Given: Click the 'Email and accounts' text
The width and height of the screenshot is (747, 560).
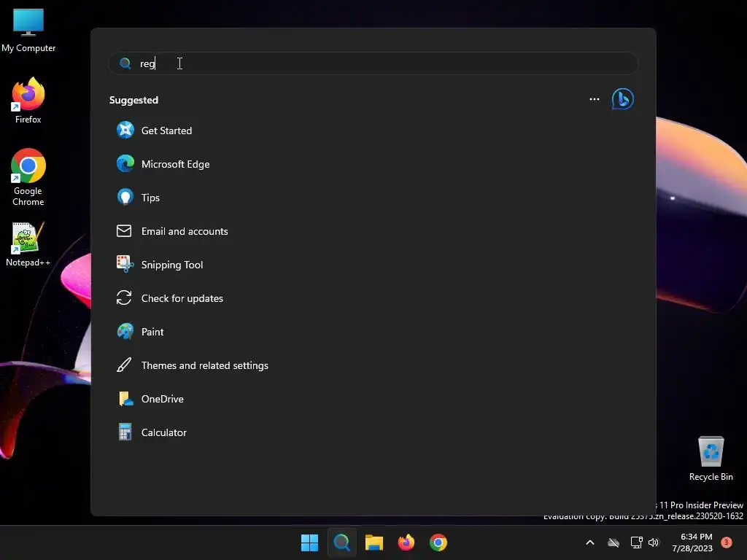Looking at the screenshot, I should pyautogui.click(x=185, y=231).
